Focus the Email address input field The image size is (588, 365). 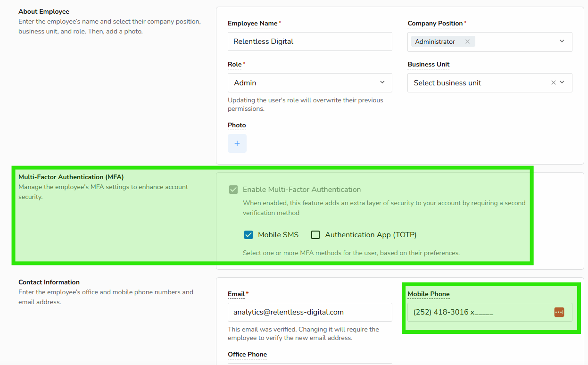pos(310,312)
